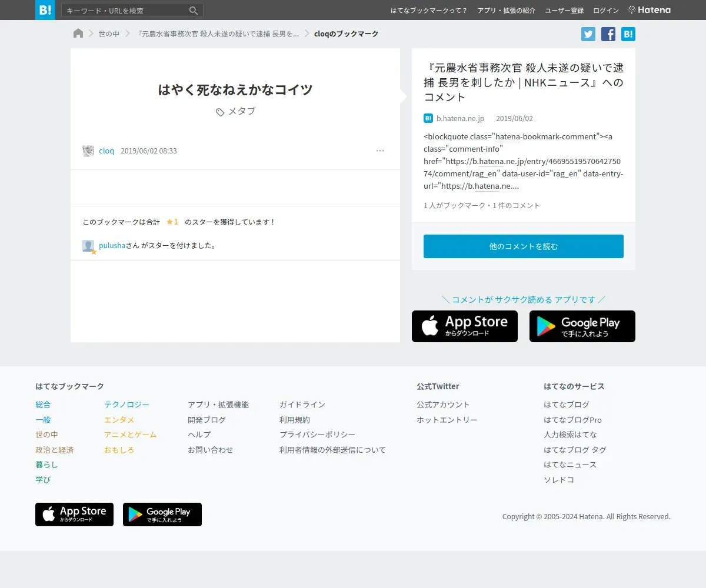Open ヘルプ footer link
The height and width of the screenshot is (588, 706).
[x=199, y=435]
